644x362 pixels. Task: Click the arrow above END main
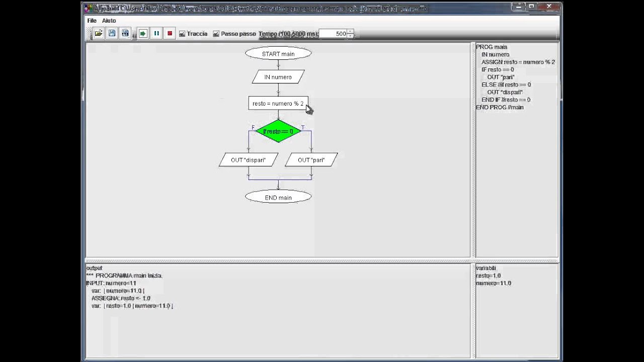click(278, 185)
